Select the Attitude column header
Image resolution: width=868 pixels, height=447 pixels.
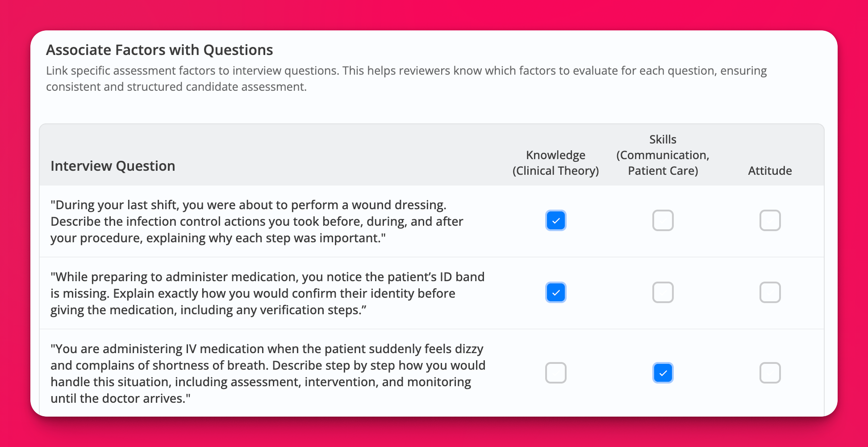click(770, 170)
